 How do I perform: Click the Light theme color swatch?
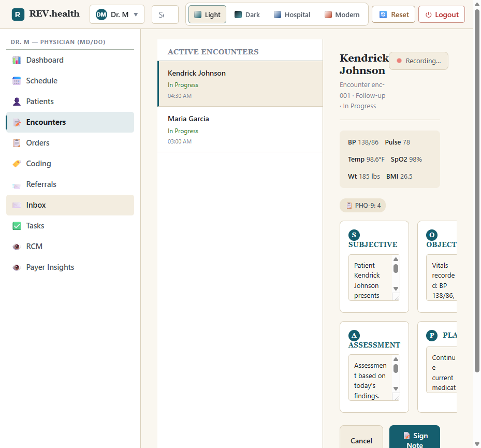[x=198, y=15]
